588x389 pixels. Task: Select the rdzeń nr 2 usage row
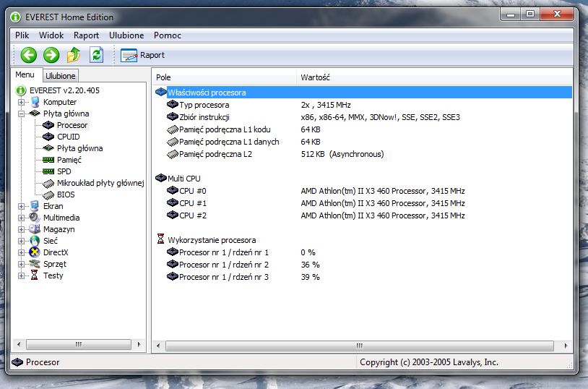coord(363,265)
